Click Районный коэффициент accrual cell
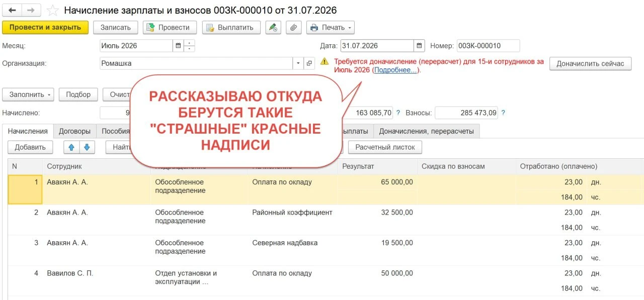 pyautogui.click(x=292, y=213)
